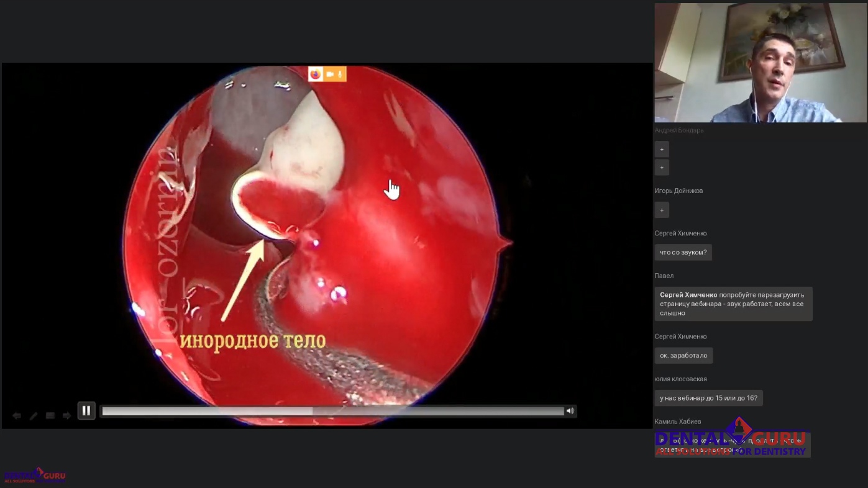Click Андрей Бондарь's first '+' message

point(662,149)
